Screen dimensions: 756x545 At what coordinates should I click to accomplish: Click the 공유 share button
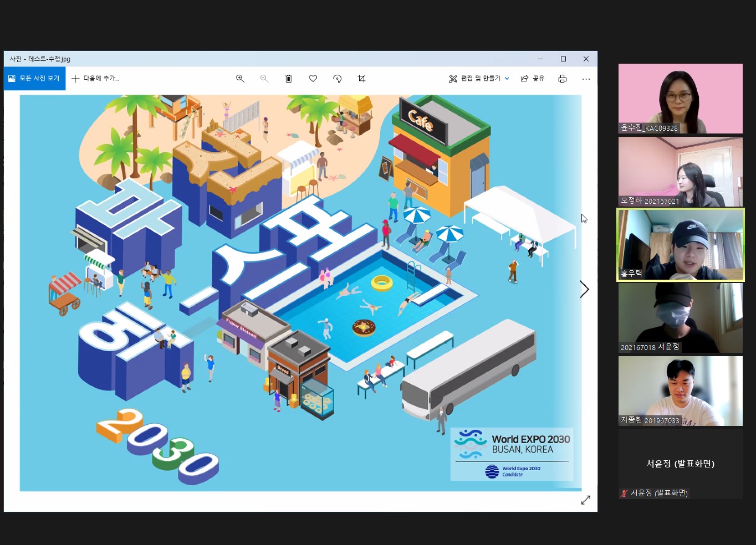(532, 79)
